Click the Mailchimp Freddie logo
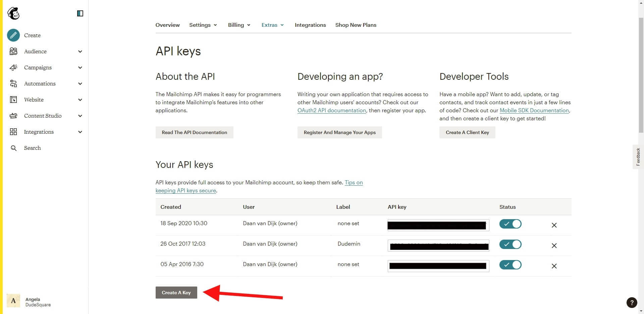 pos(13,13)
